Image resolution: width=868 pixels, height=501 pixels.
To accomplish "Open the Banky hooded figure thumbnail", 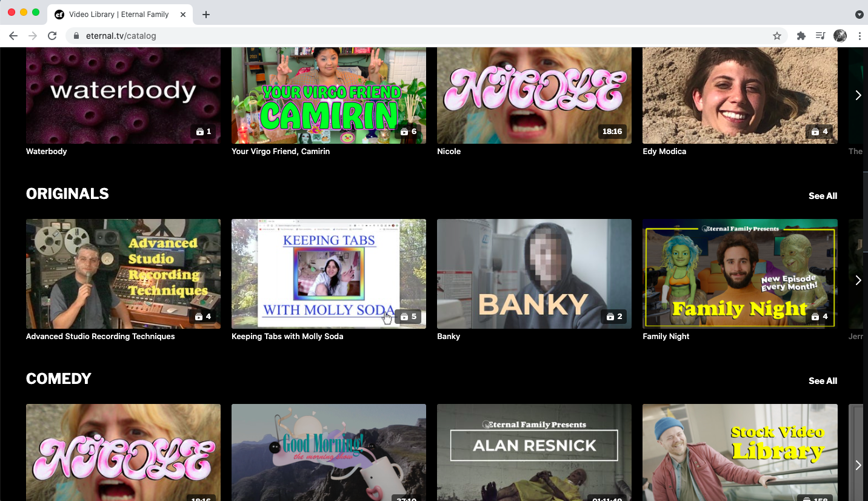I will coord(534,274).
